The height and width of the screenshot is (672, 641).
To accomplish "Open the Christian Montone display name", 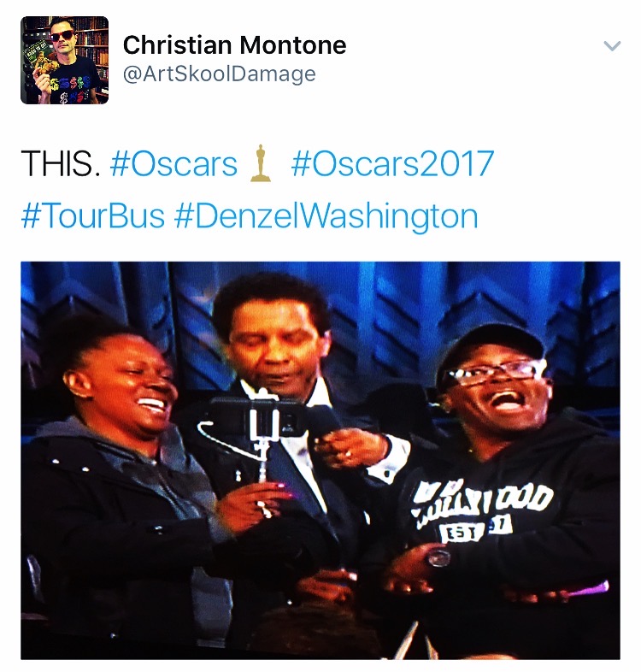I will 234,45.
